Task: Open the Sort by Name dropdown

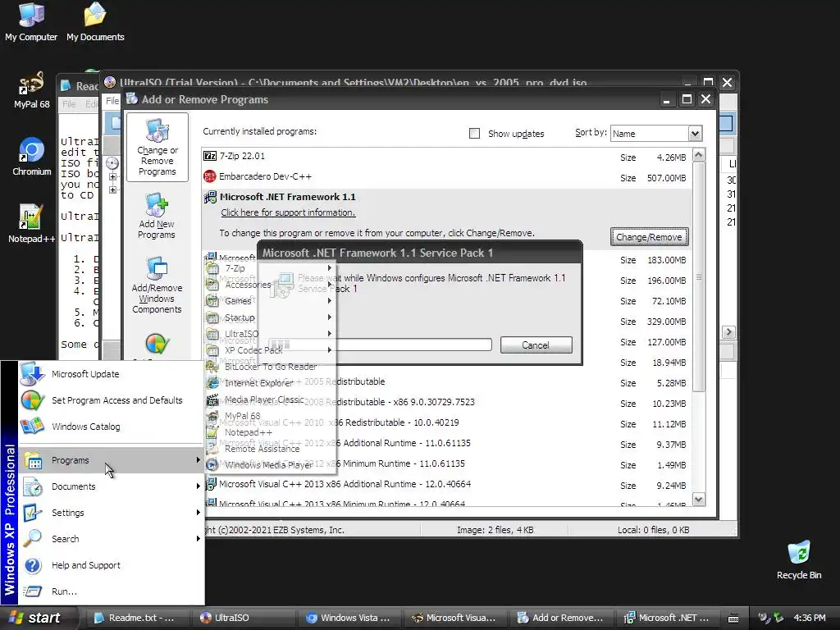Action: click(694, 134)
